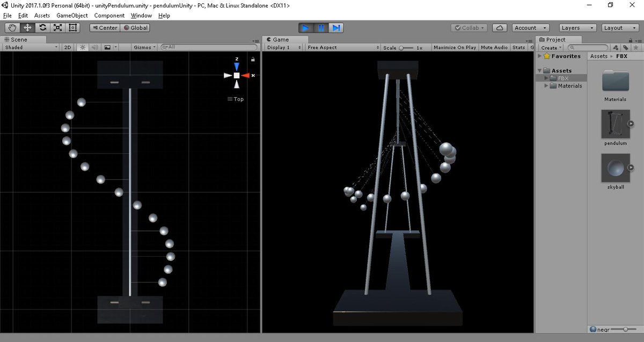Open the Gizmos dropdown

(145, 47)
